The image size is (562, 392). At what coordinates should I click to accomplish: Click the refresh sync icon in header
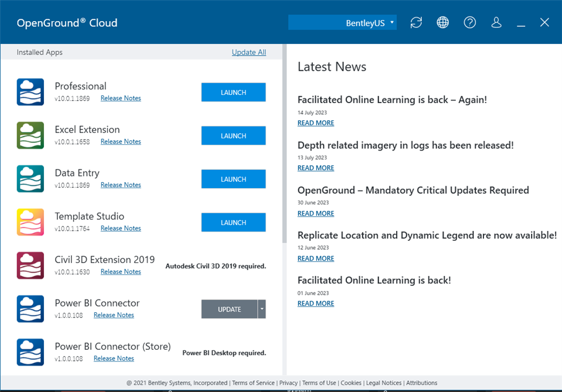pyautogui.click(x=416, y=23)
